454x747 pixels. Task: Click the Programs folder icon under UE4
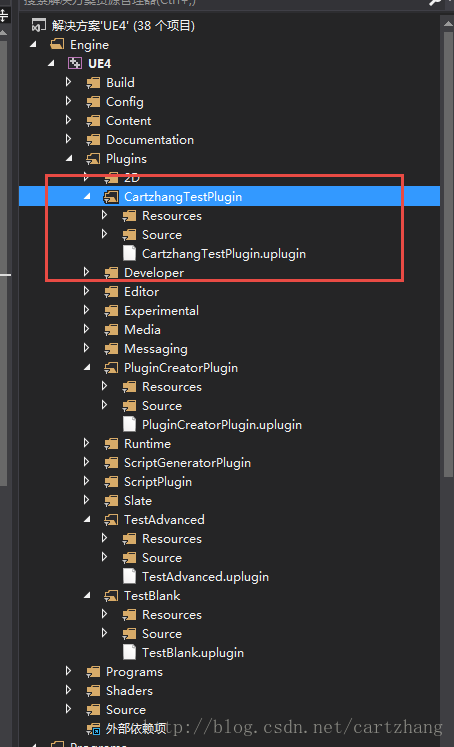coord(93,672)
